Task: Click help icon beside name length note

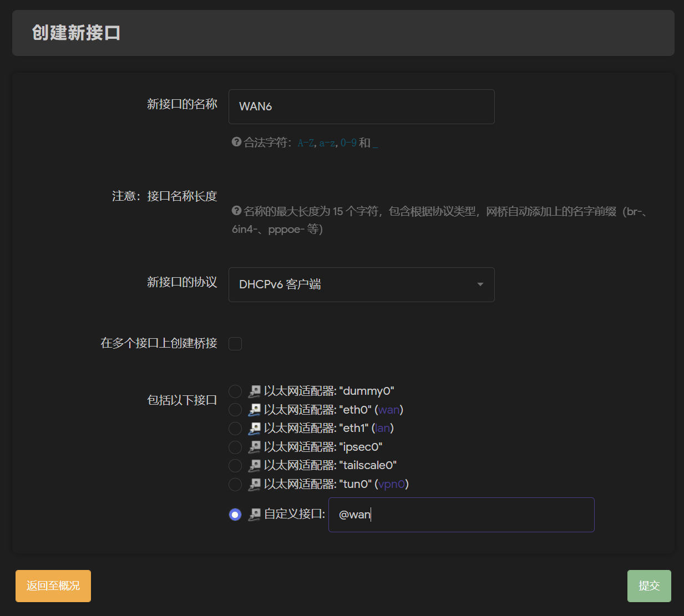Action: pyautogui.click(x=236, y=211)
